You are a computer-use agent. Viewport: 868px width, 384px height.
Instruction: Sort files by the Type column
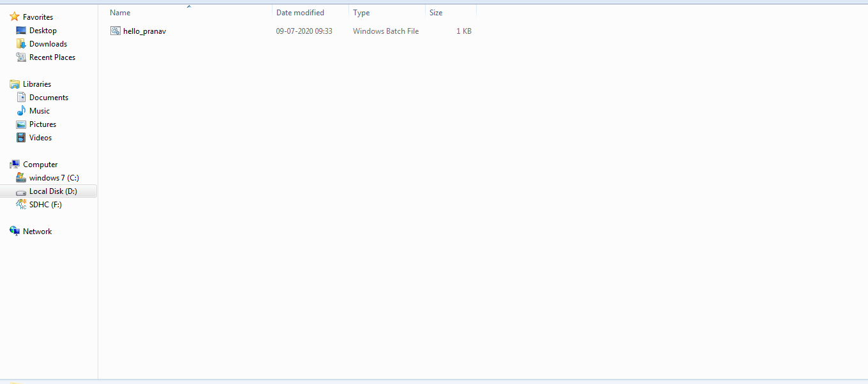361,11
